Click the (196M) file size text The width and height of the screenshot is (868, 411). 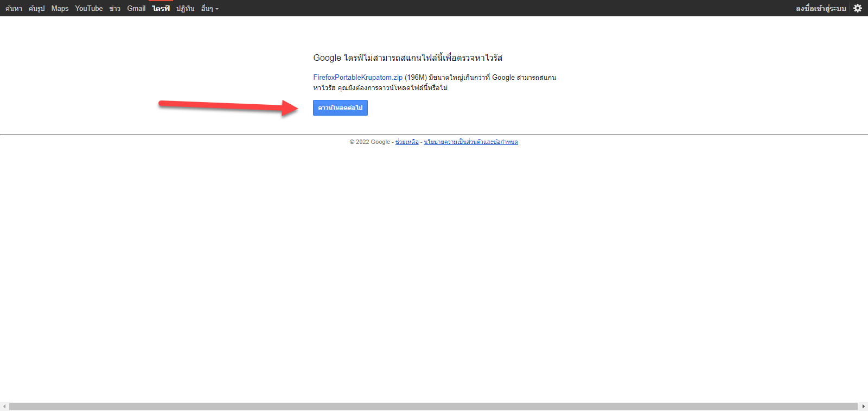(416, 78)
